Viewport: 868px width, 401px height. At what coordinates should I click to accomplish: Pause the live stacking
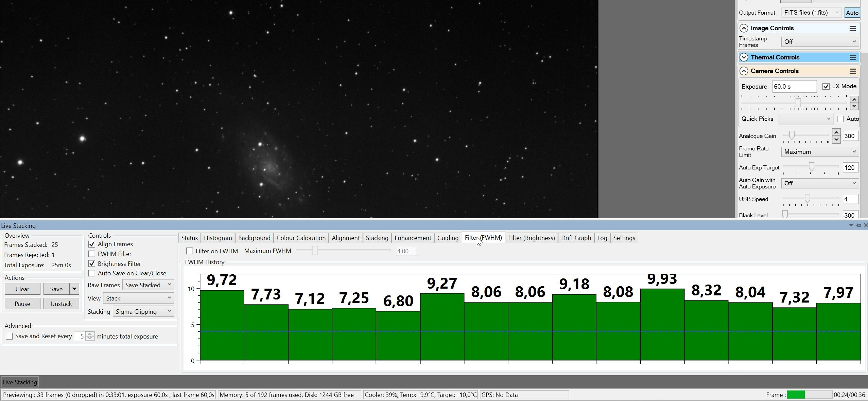[x=22, y=304]
